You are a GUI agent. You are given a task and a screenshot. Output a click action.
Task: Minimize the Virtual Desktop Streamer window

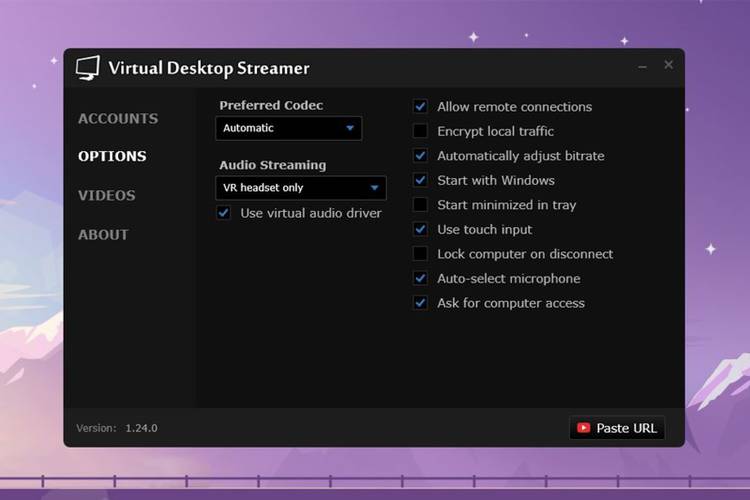click(643, 66)
